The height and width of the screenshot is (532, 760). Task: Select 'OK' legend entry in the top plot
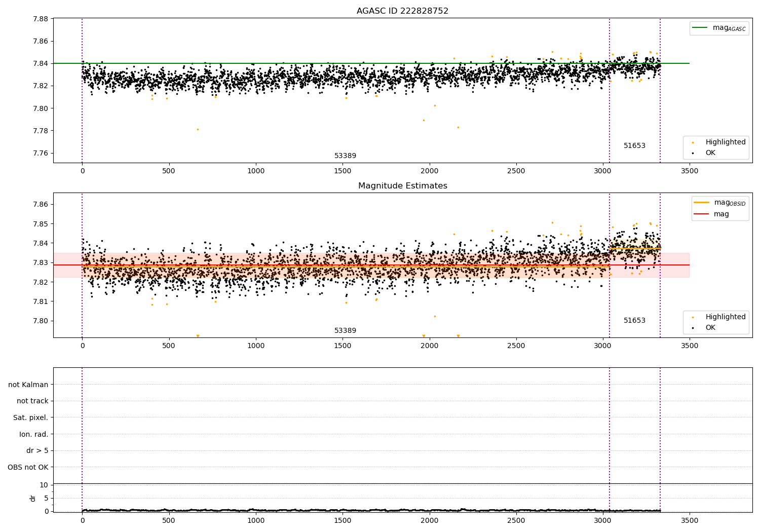710,153
